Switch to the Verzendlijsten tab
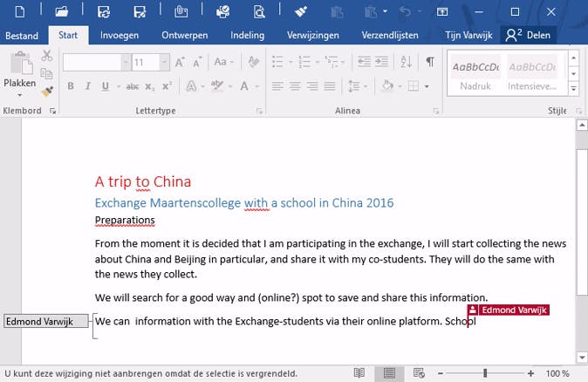The image size is (588, 382). tap(390, 35)
